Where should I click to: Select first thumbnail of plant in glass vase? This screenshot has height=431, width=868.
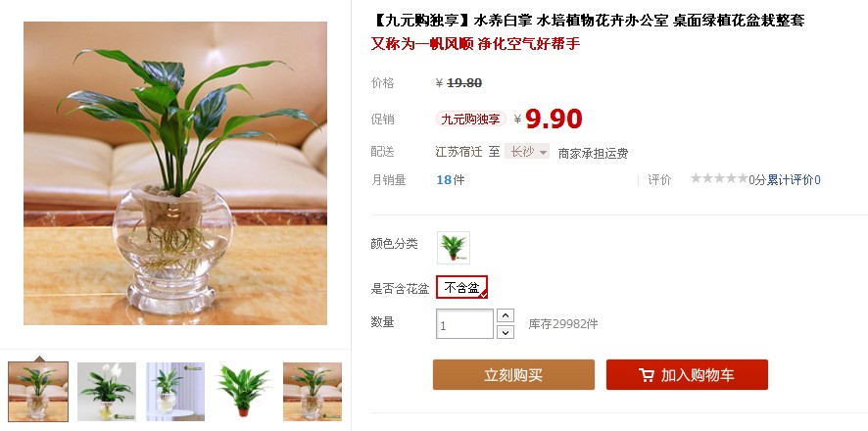tap(38, 392)
